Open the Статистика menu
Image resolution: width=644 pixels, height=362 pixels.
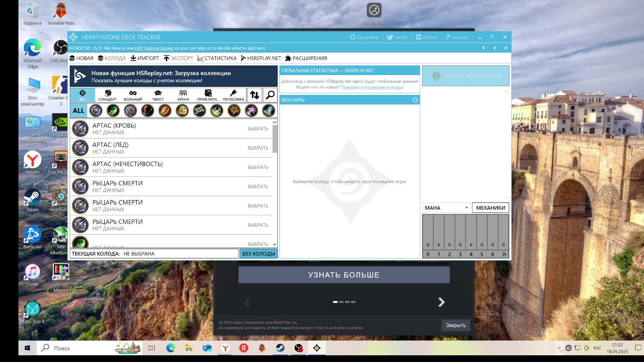point(217,58)
